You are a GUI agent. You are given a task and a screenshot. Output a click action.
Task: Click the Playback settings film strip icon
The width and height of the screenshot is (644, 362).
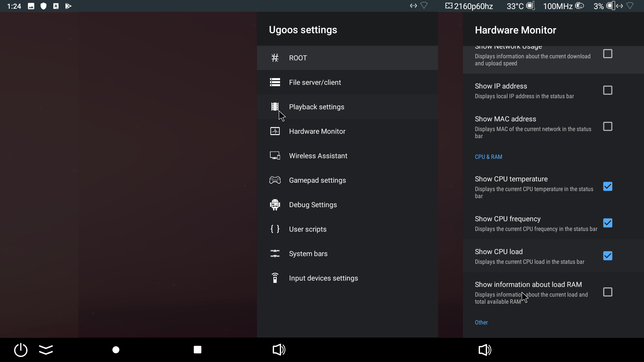275,107
